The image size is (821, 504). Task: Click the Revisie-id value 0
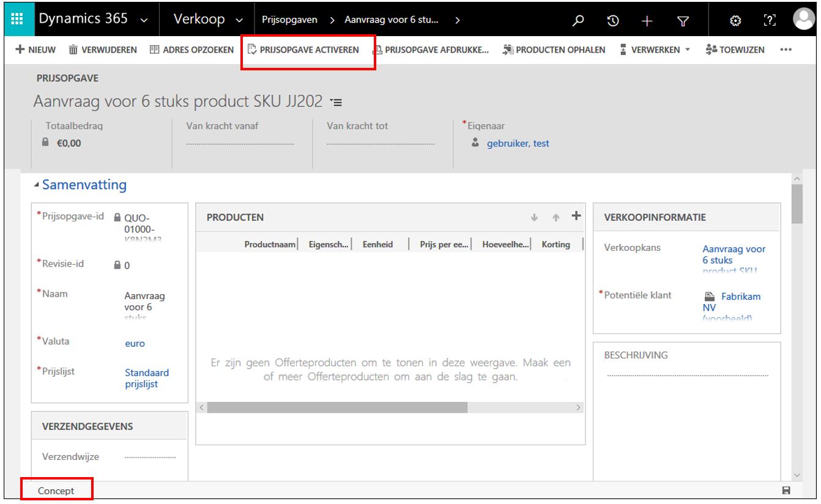(127, 265)
